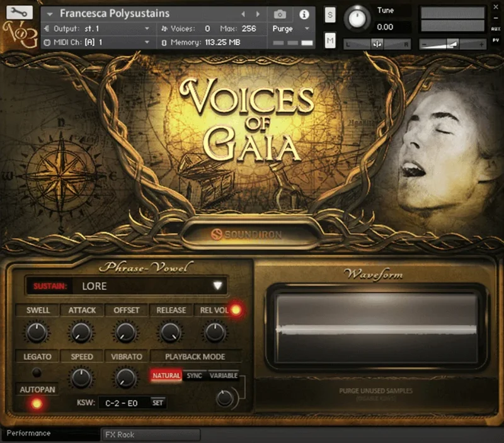Click the AUX button
This screenshot has width=504, height=443.
[496, 29]
